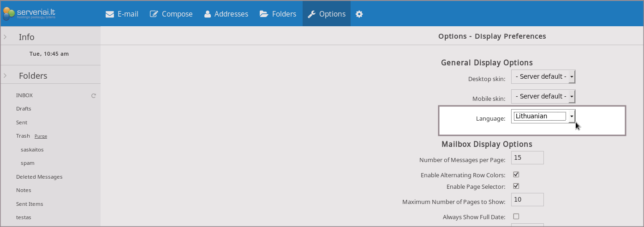Open the settings gear icon
This screenshot has width=644, height=227.
359,14
